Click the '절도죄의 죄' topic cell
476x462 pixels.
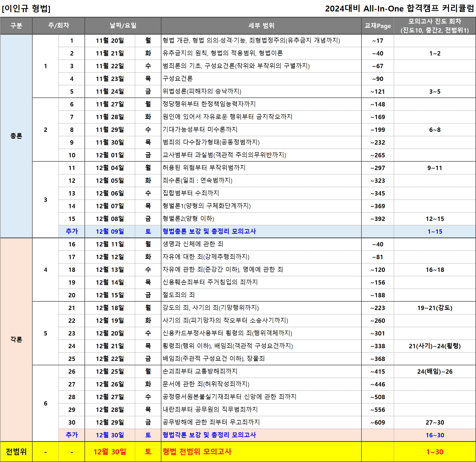click(x=179, y=295)
